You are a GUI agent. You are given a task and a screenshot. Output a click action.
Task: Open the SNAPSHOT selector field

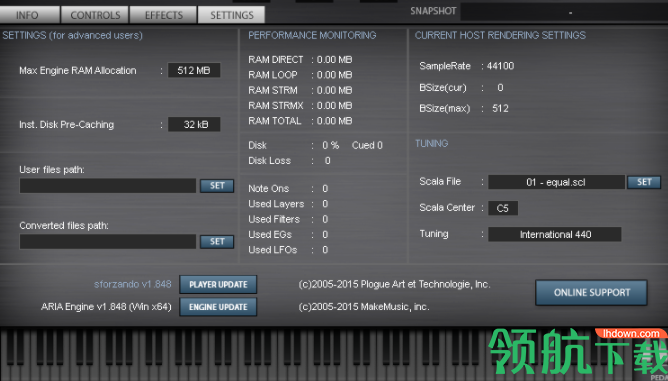point(564,12)
